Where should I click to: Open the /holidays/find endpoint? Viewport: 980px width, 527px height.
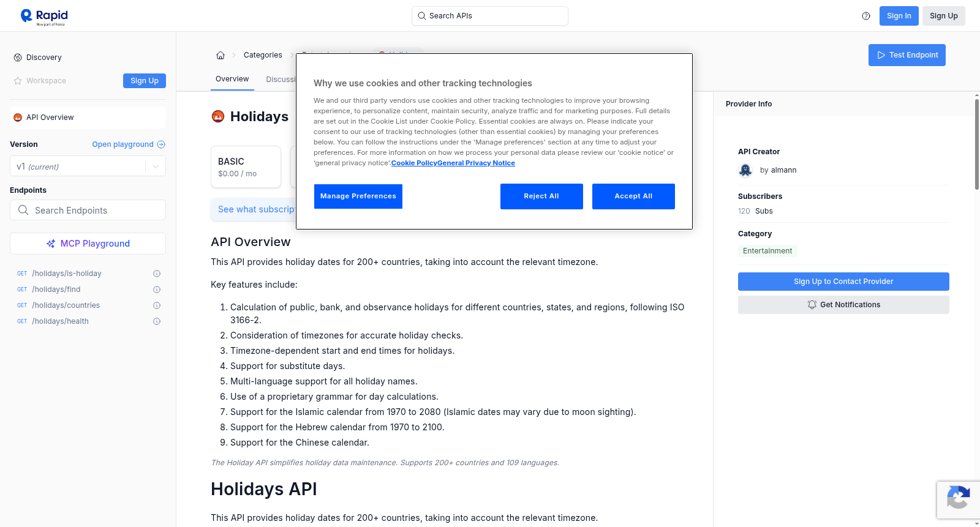(x=56, y=290)
